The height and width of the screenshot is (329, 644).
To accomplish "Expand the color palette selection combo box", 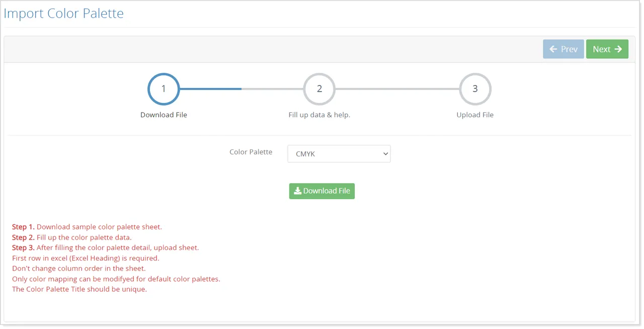I will (339, 153).
